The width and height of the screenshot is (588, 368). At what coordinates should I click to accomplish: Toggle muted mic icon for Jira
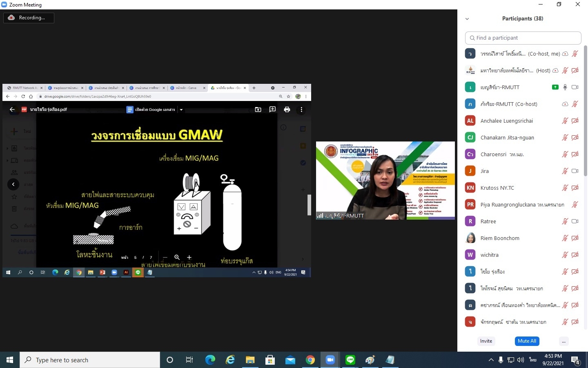click(565, 171)
